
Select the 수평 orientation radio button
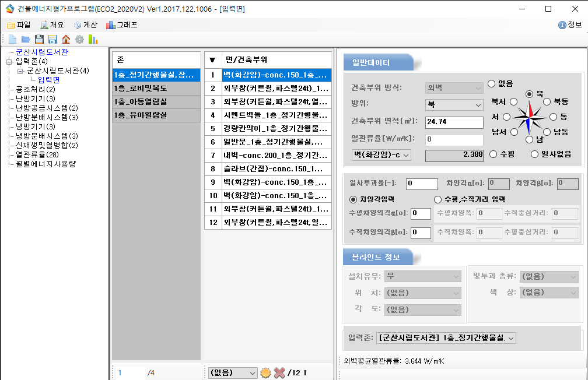click(492, 154)
